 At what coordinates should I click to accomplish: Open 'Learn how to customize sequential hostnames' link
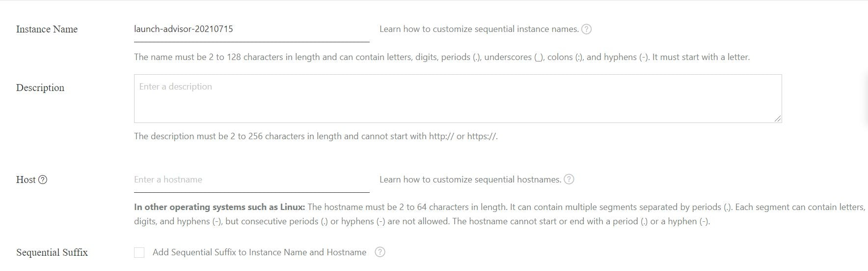[x=470, y=180]
